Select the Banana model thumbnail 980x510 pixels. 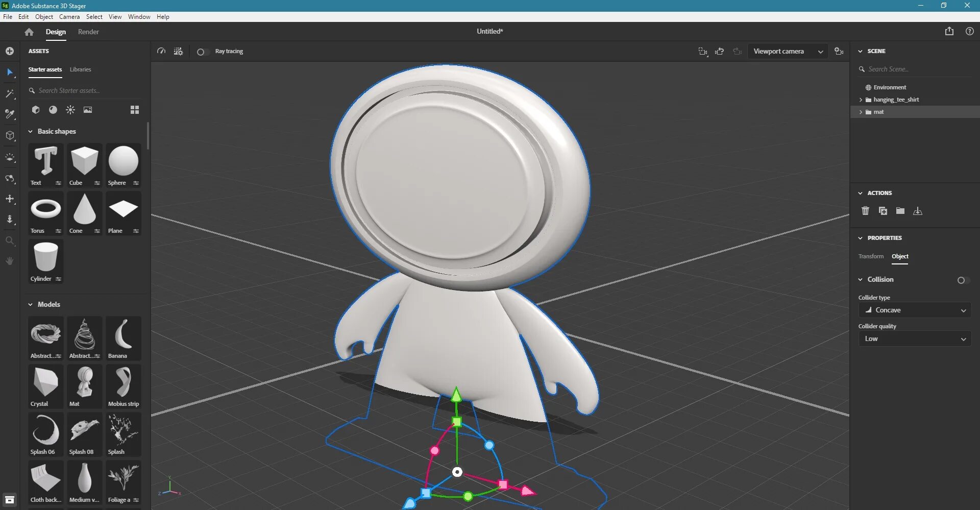(x=123, y=338)
